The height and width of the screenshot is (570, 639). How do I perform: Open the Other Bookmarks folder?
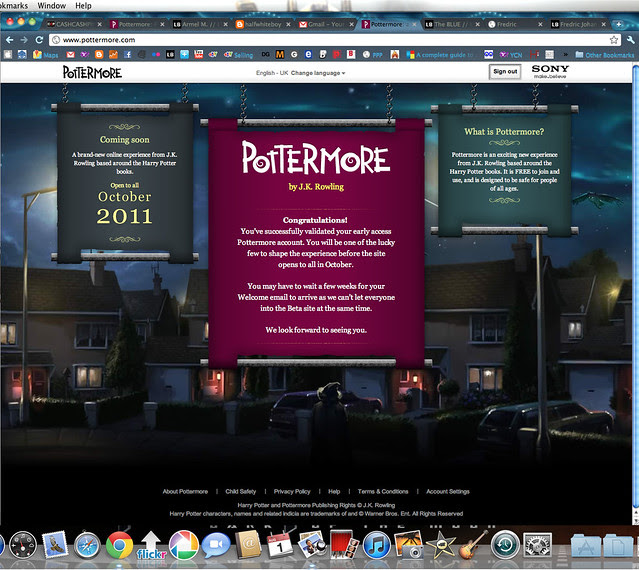pyautogui.click(x=605, y=55)
